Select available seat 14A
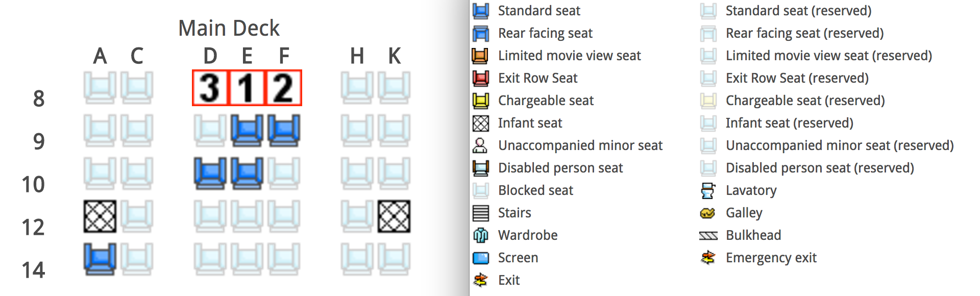The height and width of the screenshot is (296, 980). [100, 259]
